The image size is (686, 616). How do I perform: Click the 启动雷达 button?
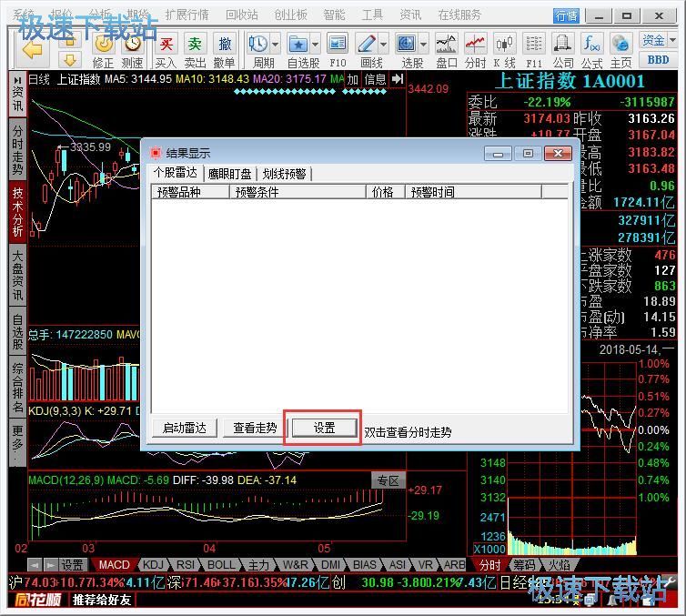point(184,428)
